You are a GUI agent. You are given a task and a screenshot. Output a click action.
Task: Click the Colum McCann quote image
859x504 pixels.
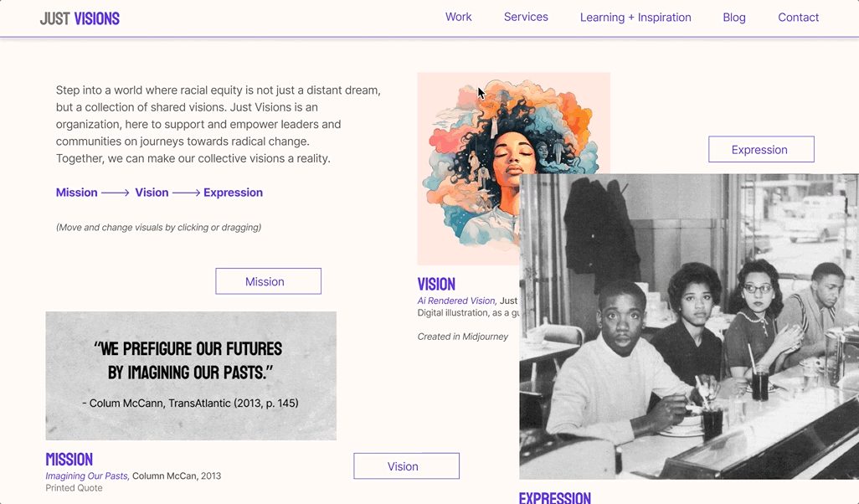191,376
